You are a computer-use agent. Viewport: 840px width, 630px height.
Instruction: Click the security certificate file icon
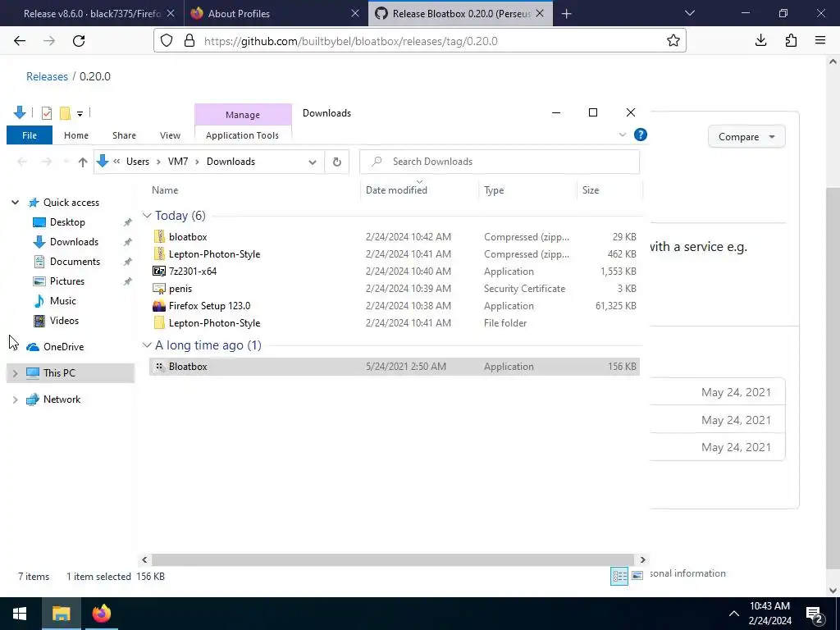(159, 289)
